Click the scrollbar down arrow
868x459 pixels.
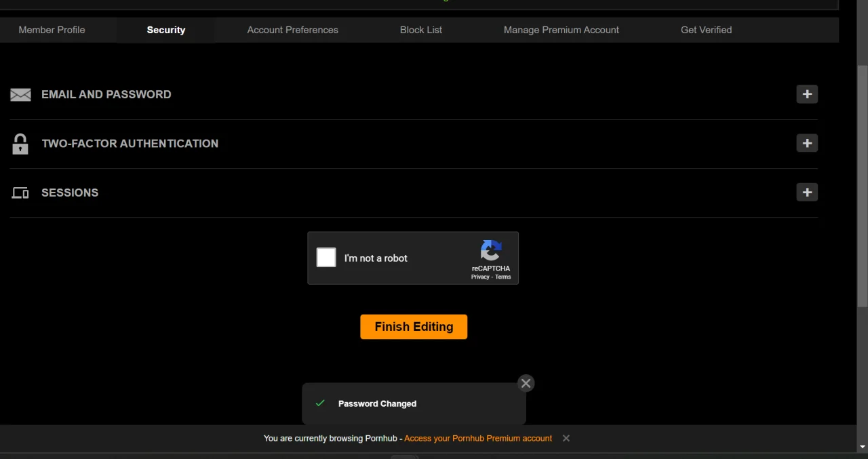[x=863, y=447]
